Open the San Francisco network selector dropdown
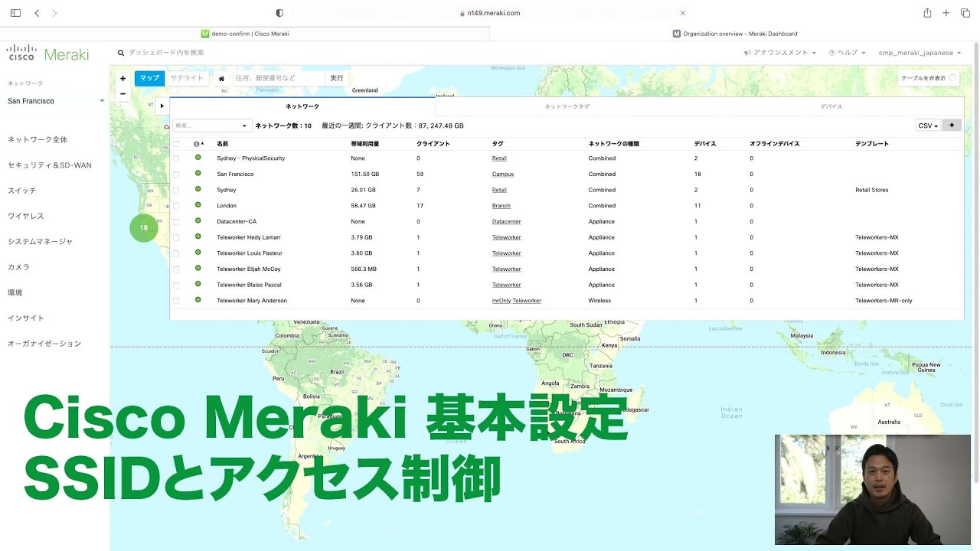980x551 pixels. click(56, 101)
